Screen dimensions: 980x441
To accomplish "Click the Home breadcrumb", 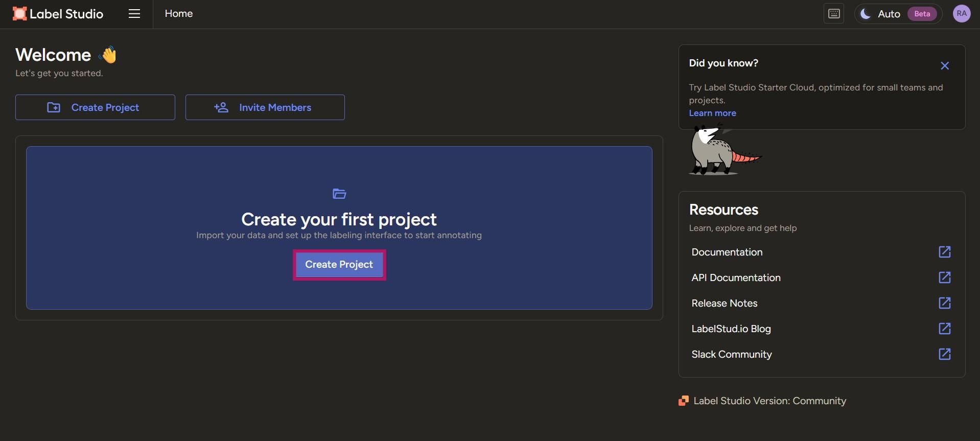I will click(179, 14).
